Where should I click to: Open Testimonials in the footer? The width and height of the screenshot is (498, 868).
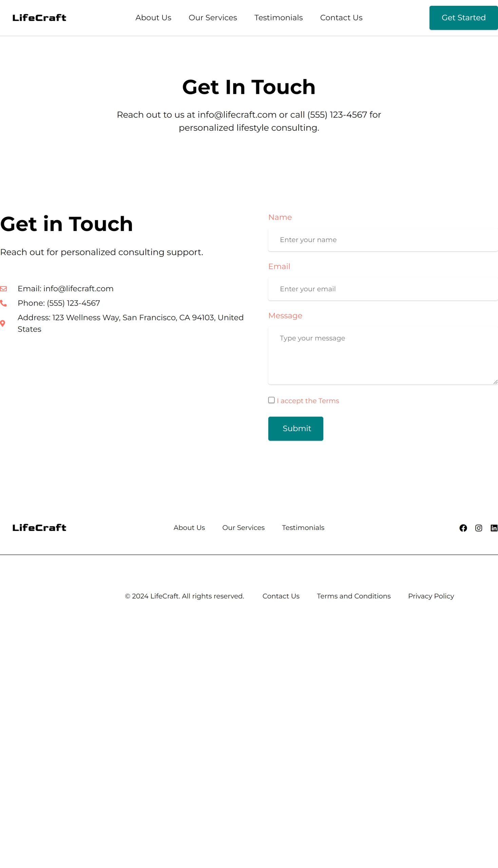pos(303,528)
